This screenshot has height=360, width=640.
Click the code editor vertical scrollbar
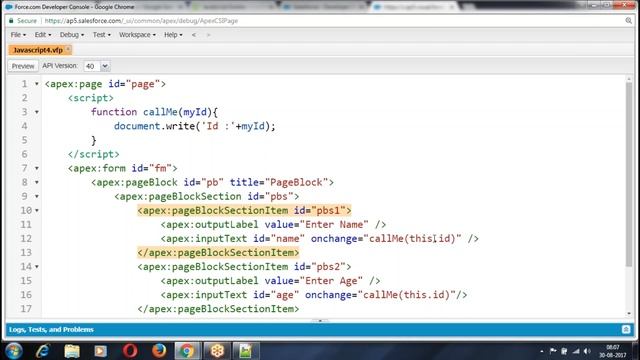(x=629, y=176)
